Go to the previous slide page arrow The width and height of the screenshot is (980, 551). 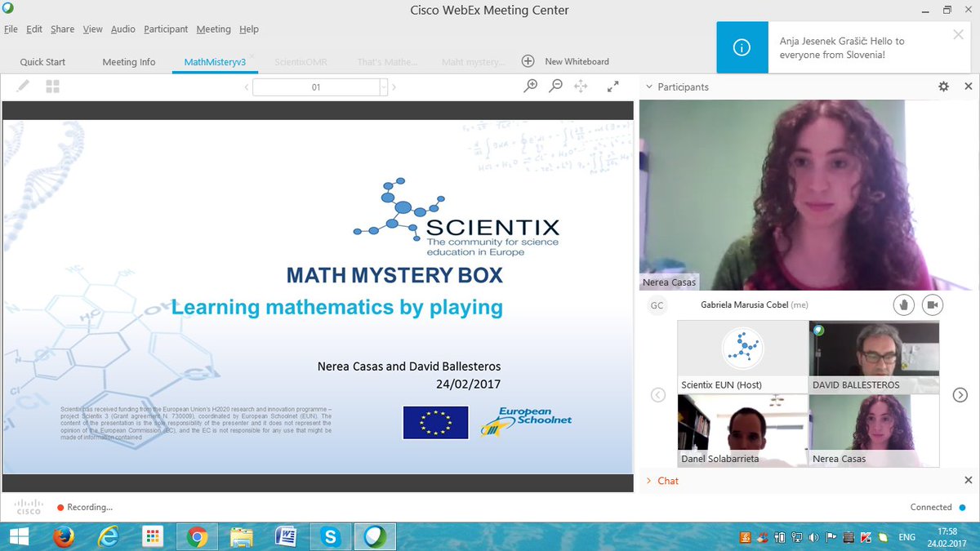pos(247,87)
